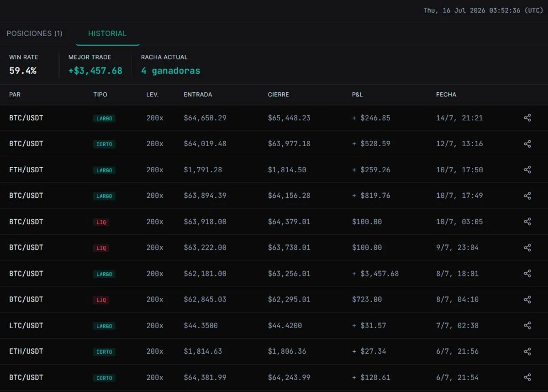Click the CIERRE column header
Screen dimensions: 548x392
tap(278, 95)
